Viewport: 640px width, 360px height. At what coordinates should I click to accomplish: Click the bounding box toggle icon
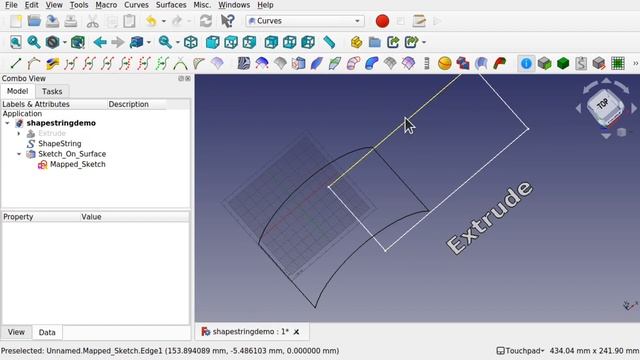point(78,42)
